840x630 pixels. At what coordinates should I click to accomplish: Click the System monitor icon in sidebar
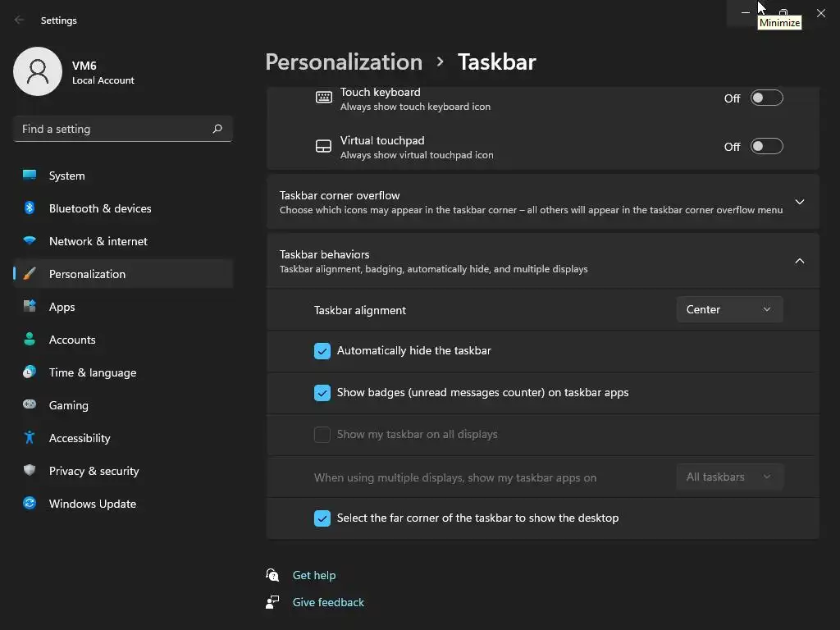click(x=30, y=176)
